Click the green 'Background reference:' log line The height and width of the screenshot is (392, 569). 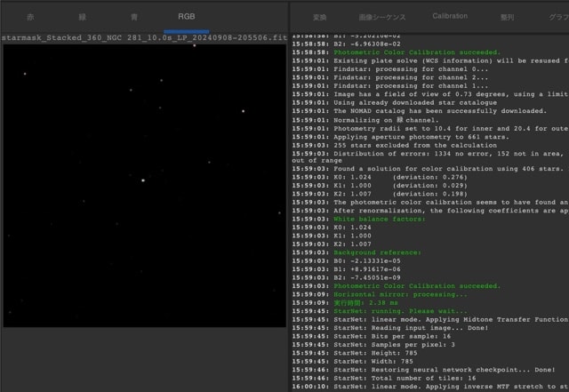click(x=357, y=252)
